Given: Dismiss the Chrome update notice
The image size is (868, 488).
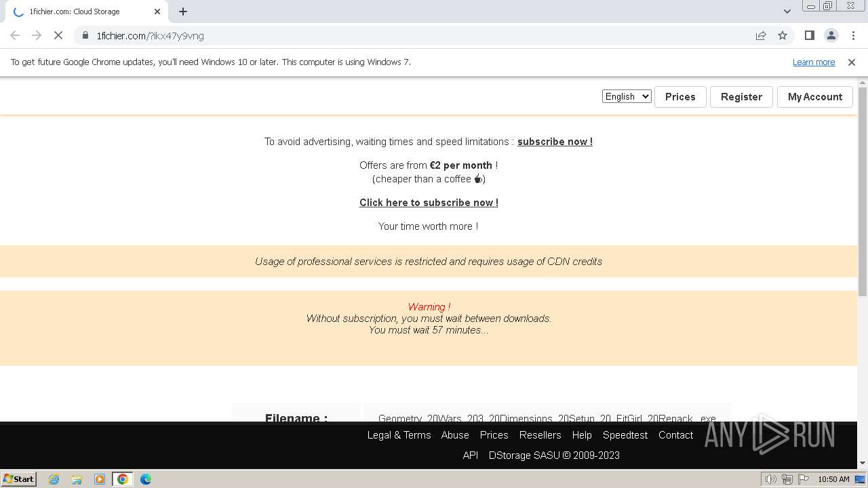Looking at the screenshot, I should click(852, 62).
